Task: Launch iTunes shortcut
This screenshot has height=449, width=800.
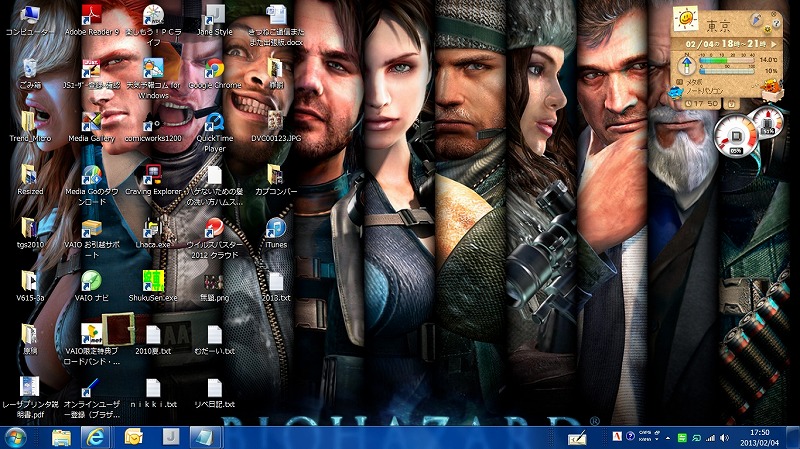Action: point(276,233)
